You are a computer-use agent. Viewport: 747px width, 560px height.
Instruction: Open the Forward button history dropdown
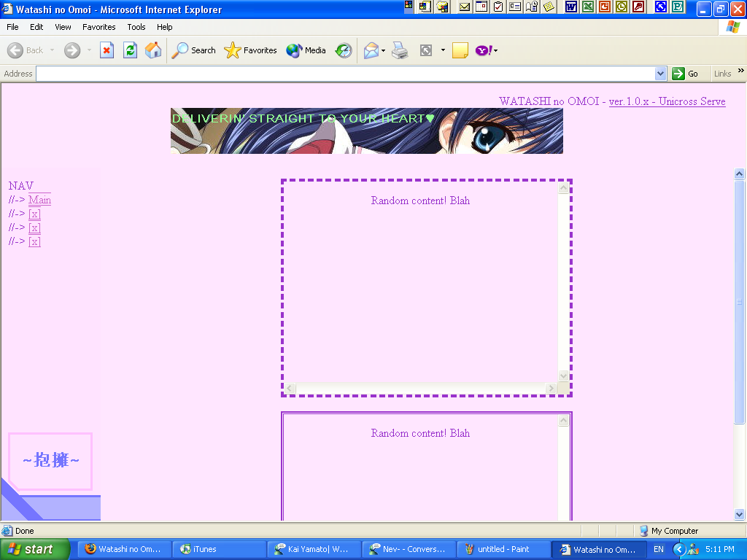coord(89,50)
